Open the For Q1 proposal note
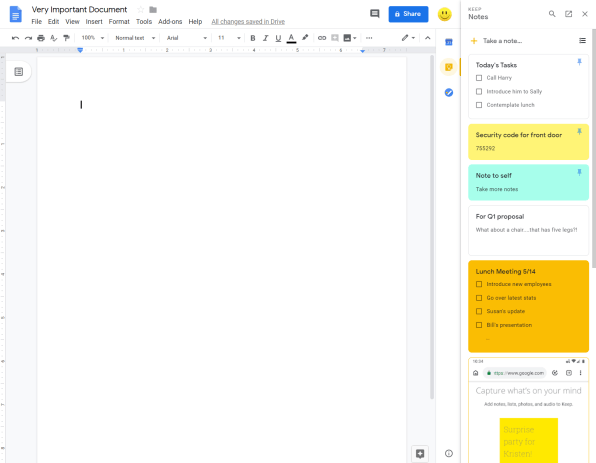This screenshot has width=596, height=463. (x=528, y=230)
